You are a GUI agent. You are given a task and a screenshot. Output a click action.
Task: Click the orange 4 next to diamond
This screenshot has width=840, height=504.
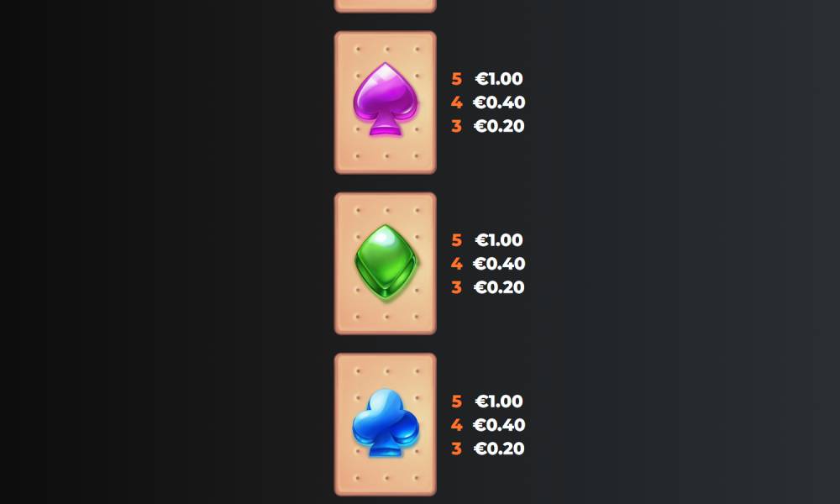click(456, 264)
